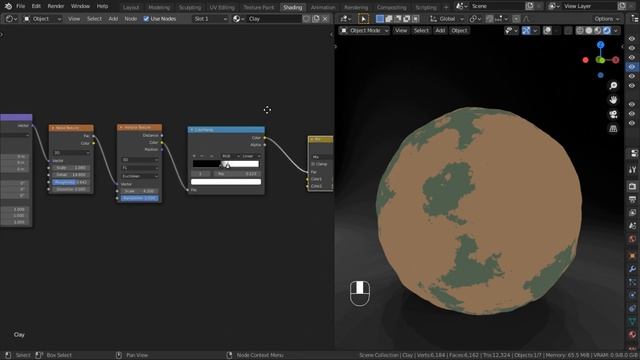Open node editor type selector dropdown
This screenshot has width=640, height=360.
[11, 19]
